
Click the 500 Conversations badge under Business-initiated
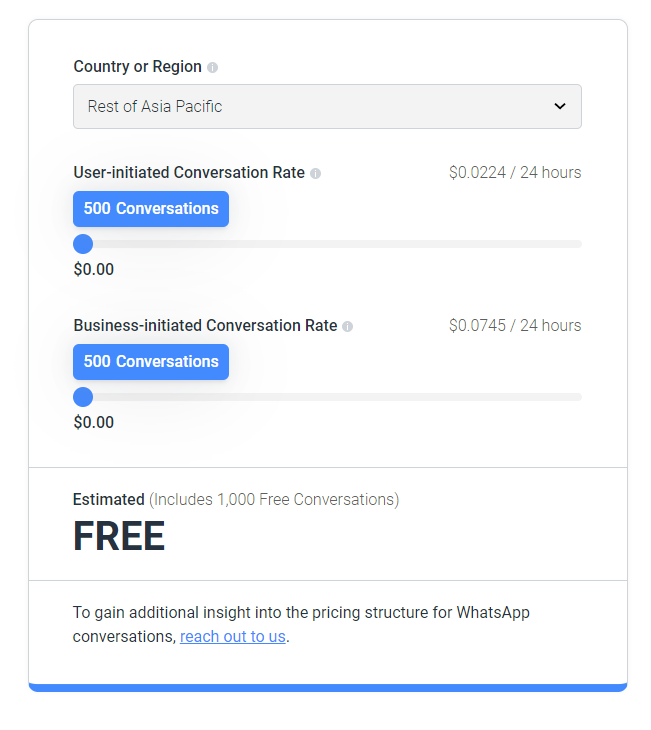click(151, 362)
